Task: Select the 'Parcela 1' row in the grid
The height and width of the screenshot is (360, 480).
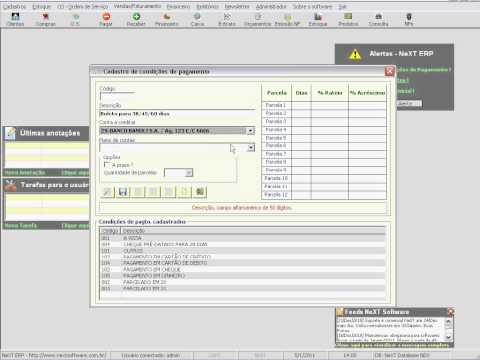Action: point(324,105)
